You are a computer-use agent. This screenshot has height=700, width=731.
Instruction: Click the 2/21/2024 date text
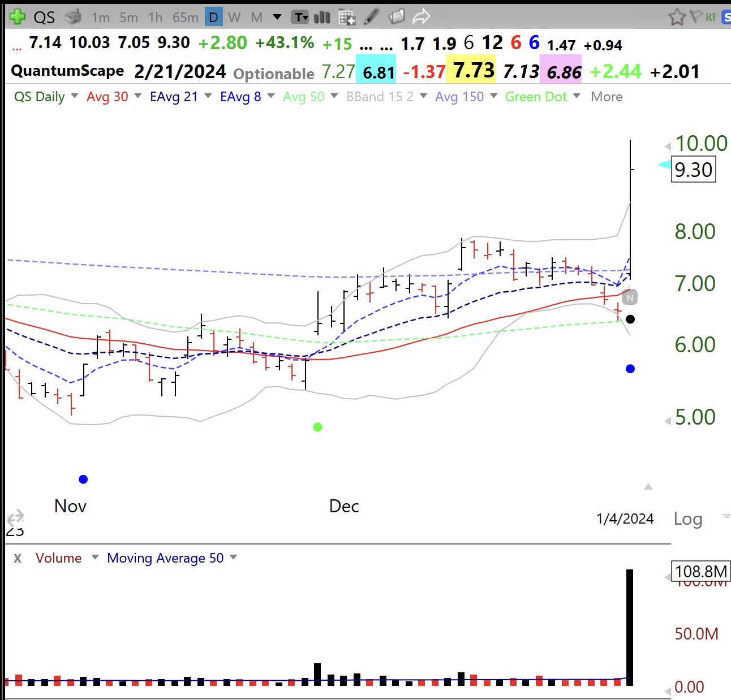tap(180, 71)
